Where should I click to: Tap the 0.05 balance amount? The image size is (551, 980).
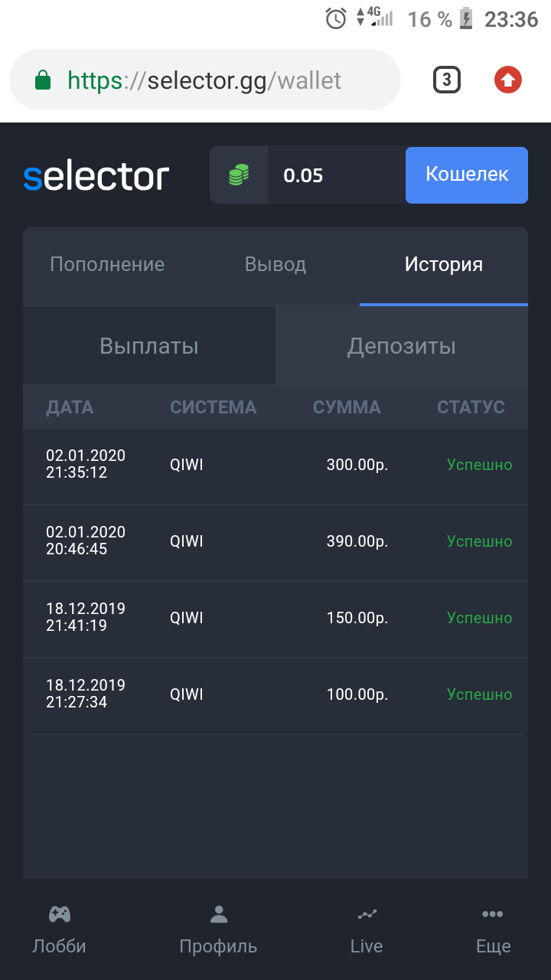click(304, 176)
